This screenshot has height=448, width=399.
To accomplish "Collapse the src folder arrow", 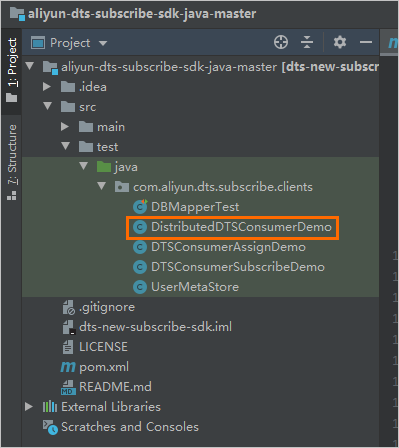I will coord(48,106).
